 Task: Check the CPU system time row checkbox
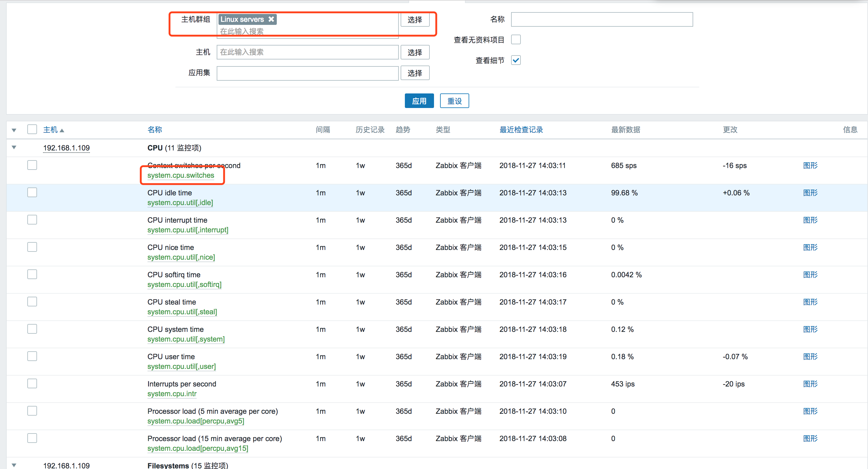(x=32, y=329)
